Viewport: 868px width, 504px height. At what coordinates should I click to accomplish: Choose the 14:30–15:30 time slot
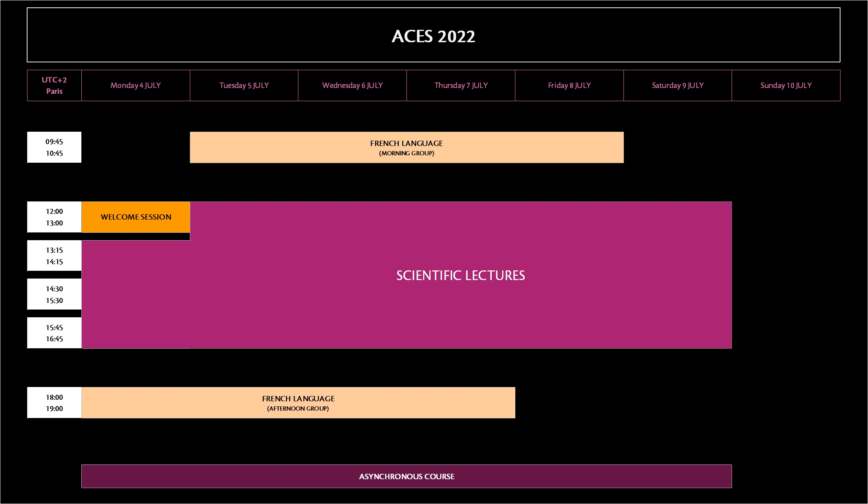point(54,294)
